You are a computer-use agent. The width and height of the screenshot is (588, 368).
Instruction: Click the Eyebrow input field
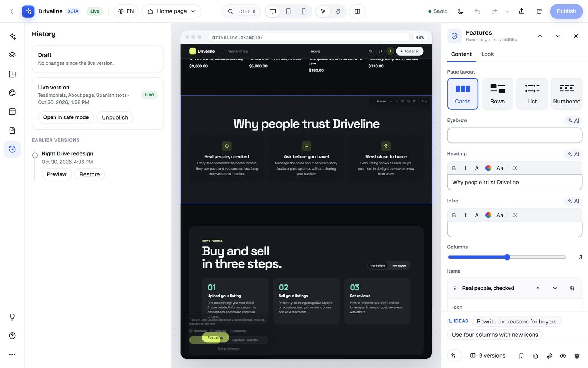[x=514, y=135]
